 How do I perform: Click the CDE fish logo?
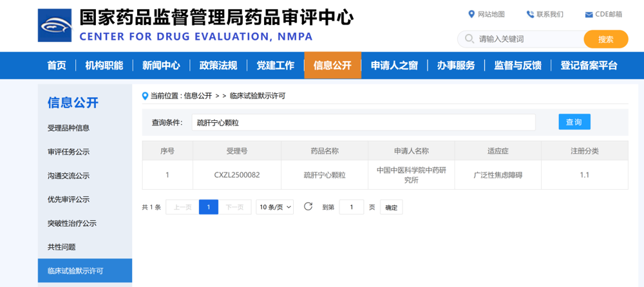coord(55,25)
